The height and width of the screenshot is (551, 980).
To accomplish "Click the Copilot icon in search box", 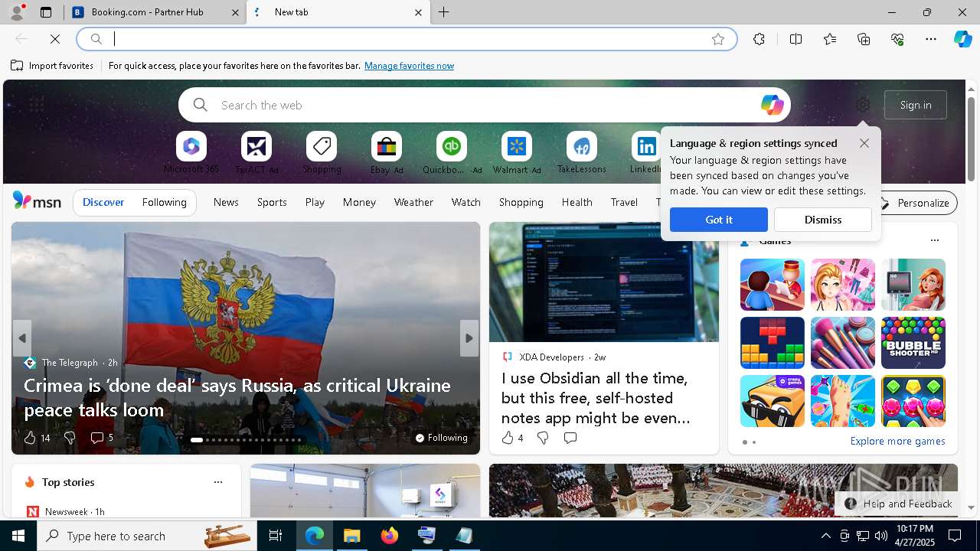I will coord(772,105).
